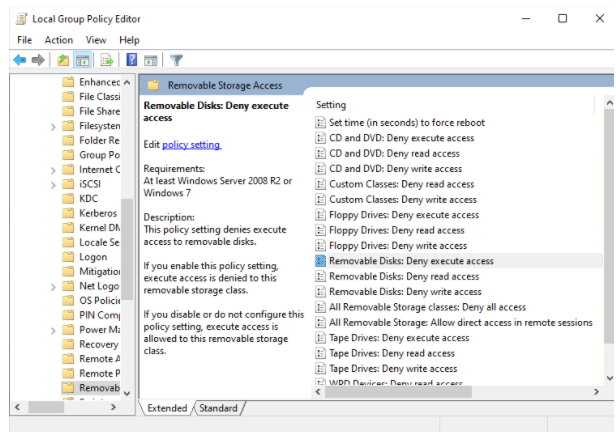Click the tree pane scroll up arrow
The height and width of the screenshot is (432, 616).
(127, 82)
